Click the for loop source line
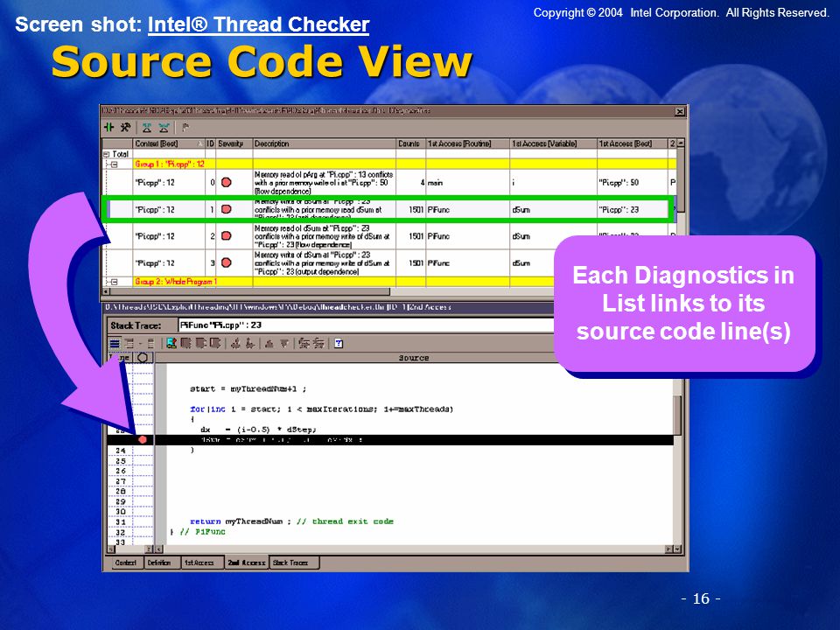Screen dimensions: 840x630 tap(321, 409)
